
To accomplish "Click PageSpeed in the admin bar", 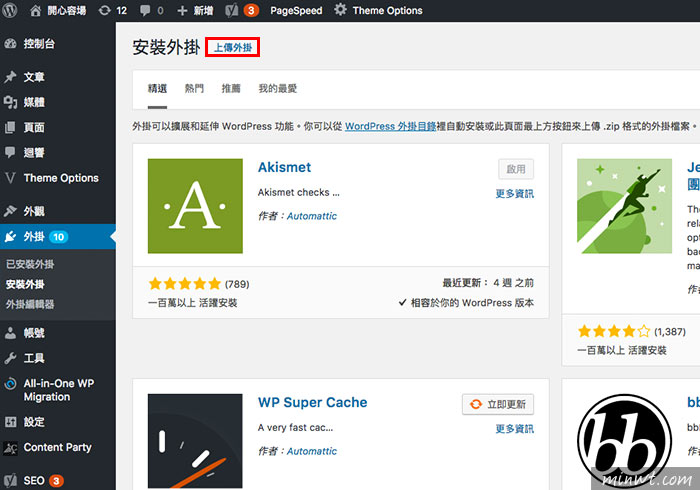I will (296, 10).
